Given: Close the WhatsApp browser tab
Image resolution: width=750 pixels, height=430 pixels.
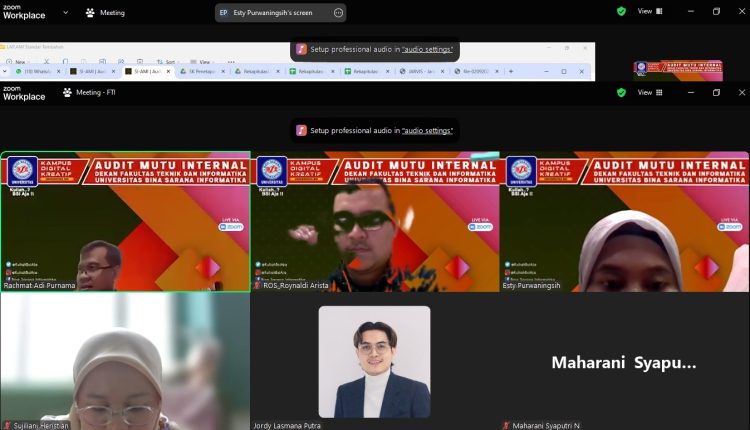Looking at the screenshot, I should coord(58,71).
